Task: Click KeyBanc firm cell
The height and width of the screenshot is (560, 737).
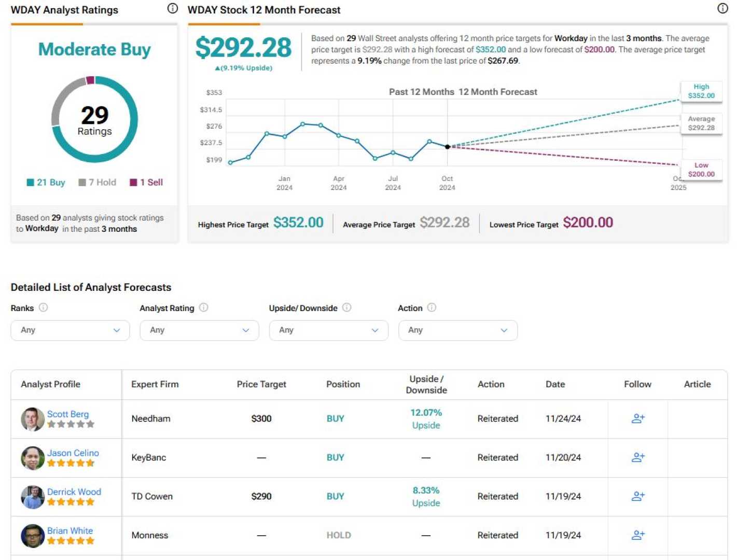Action: (149, 457)
